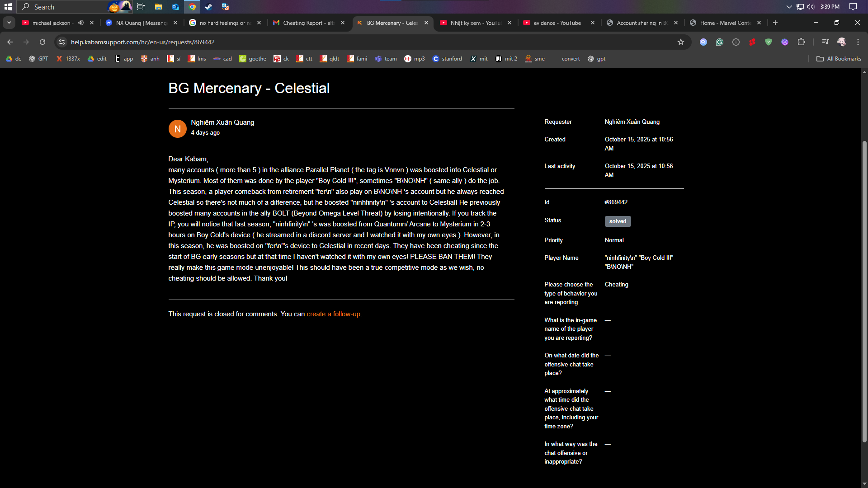Open the stanford bookmark
Image resolution: width=868 pixels, height=488 pixels.
(x=447, y=59)
